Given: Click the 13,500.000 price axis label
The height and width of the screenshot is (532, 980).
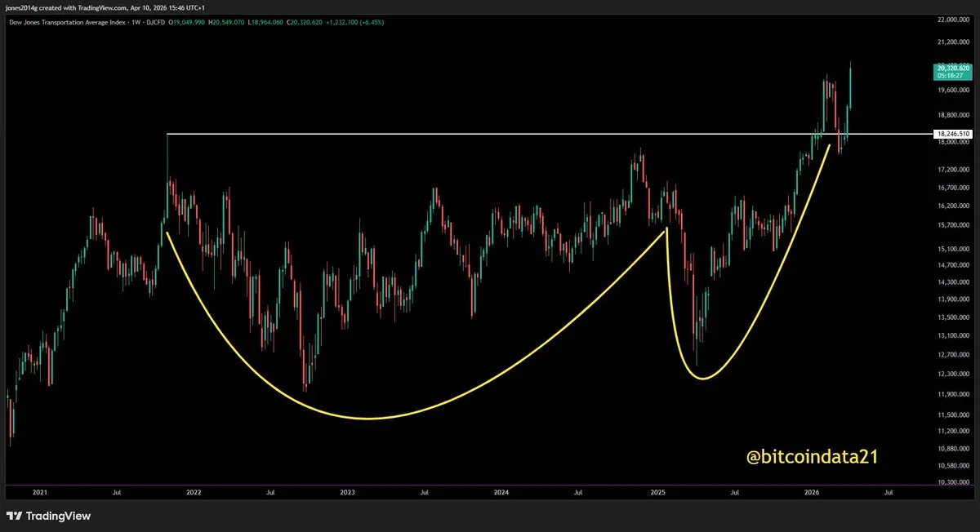Looking at the screenshot, I should pos(953,317).
